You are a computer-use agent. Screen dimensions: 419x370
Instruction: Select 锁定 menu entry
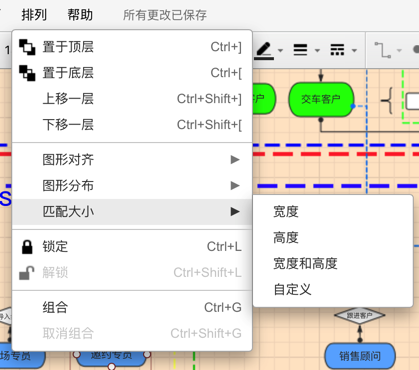132,247
